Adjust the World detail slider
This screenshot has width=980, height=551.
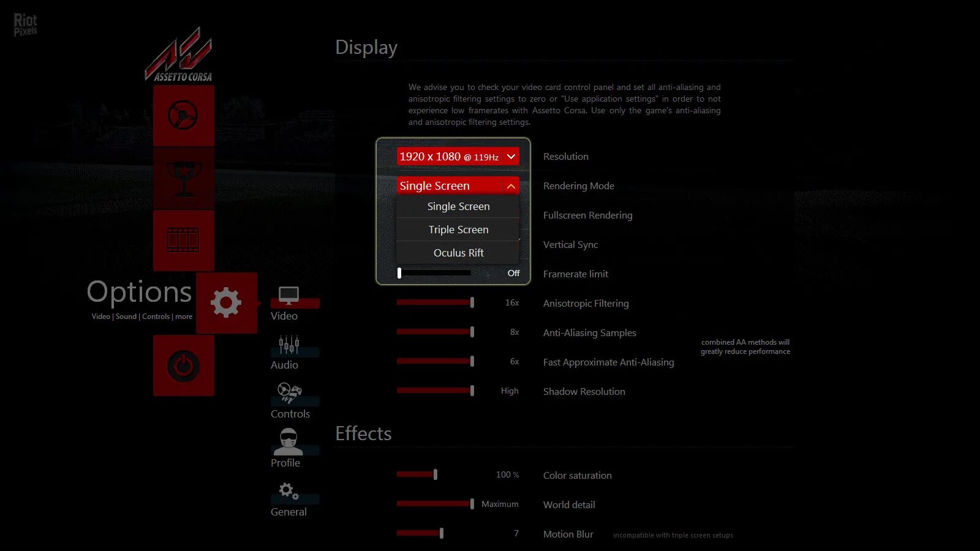[435, 504]
